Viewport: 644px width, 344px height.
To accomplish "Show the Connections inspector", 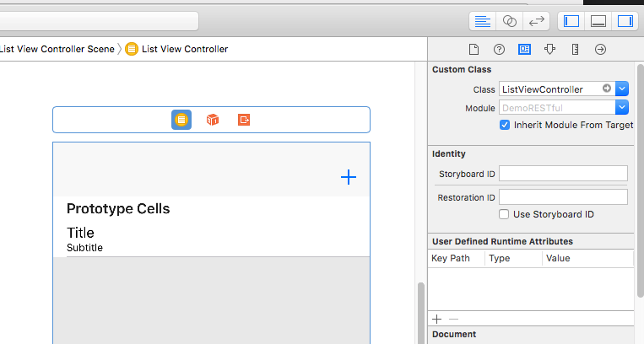I will click(x=600, y=50).
